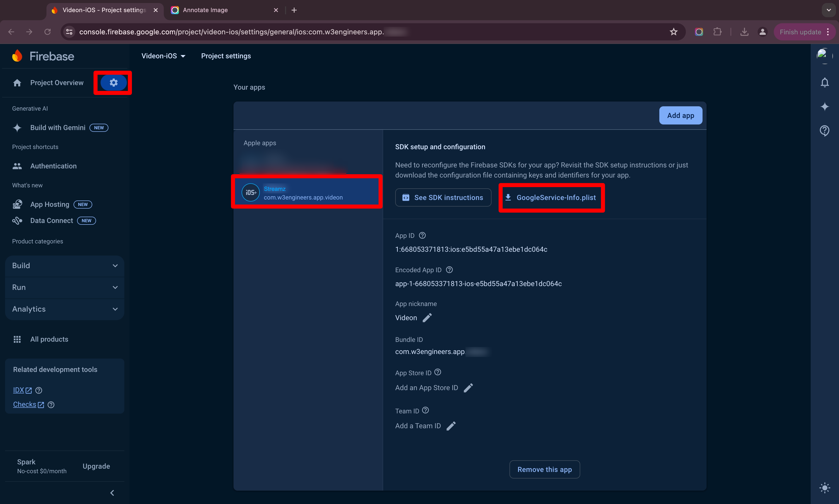Download GoogleService-Info.plist file
The width and height of the screenshot is (839, 504).
point(551,198)
